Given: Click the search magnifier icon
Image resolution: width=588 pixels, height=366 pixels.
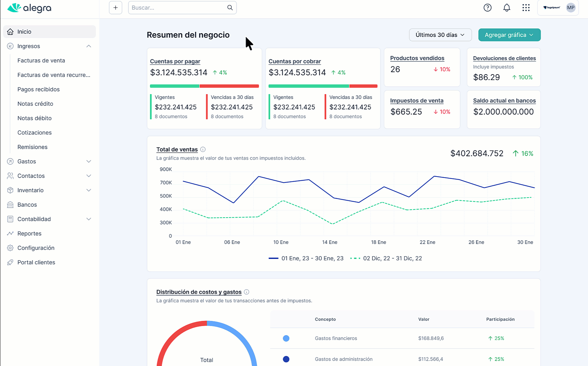Looking at the screenshot, I should tap(230, 7).
